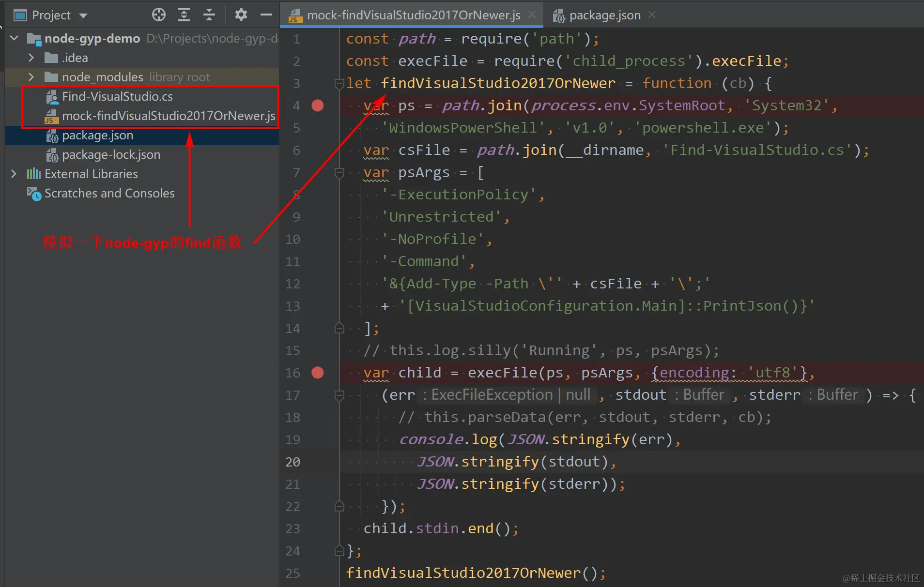This screenshot has height=587, width=924.
Task: Click the node_modules folder icon
Action: click(x=51, y=77)
